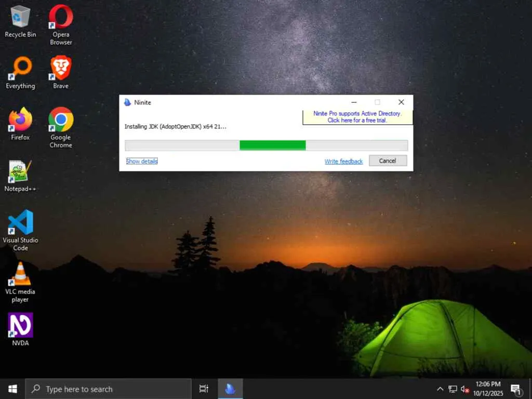Click the muted volume tray icon

(x=464, y=389)
